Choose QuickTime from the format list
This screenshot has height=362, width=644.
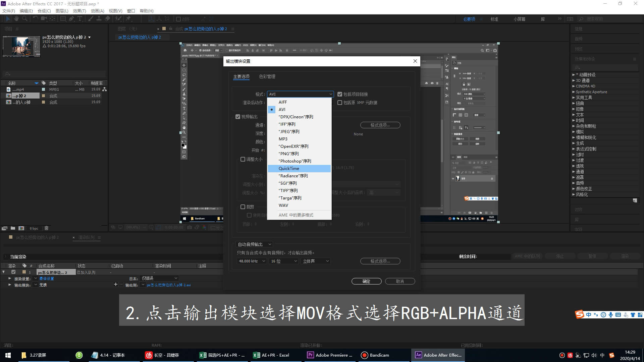click(299, 168)
